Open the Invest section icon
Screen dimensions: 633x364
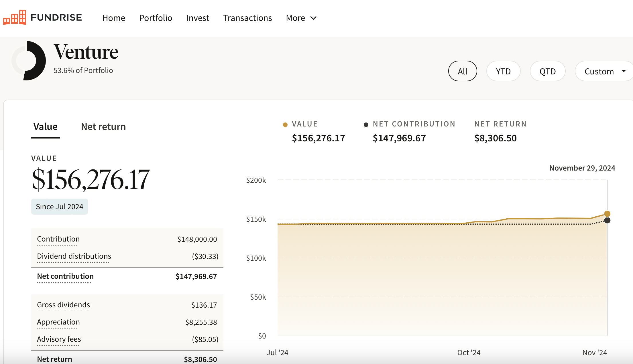point(197,18)
